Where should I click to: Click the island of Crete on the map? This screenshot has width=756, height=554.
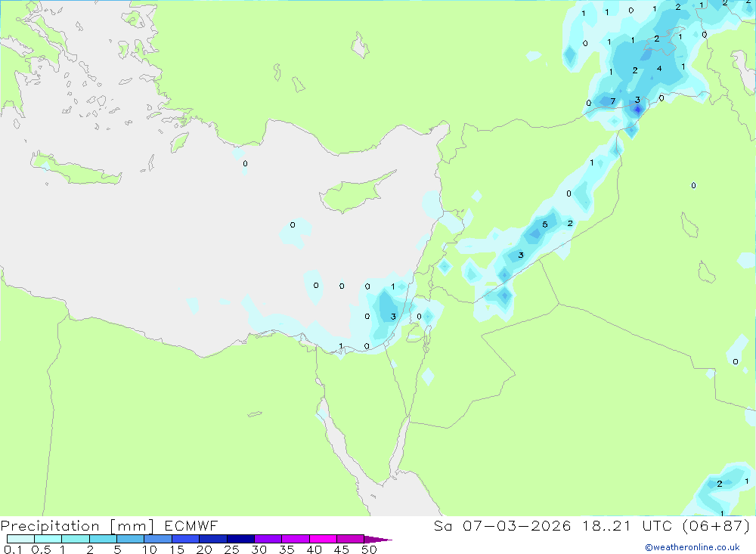[x=76, y=169]
